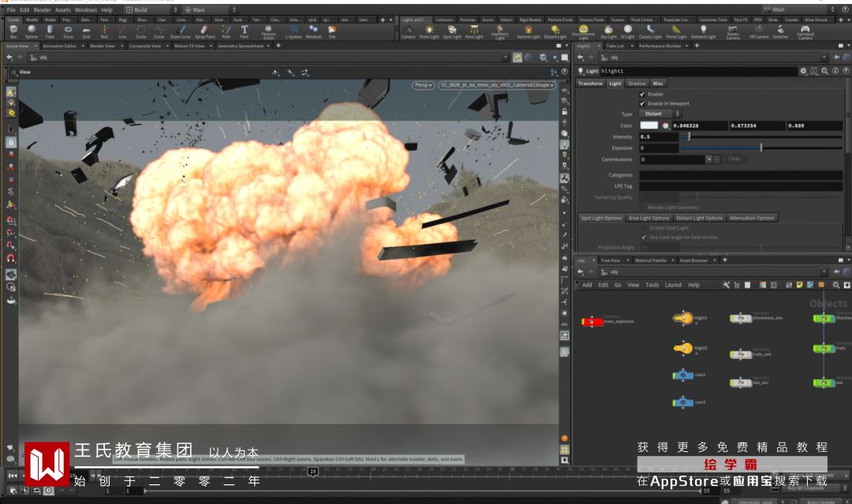Open network editor Layout menu
Viewport: 852px width, 504px height.
(x=673, y=285)
